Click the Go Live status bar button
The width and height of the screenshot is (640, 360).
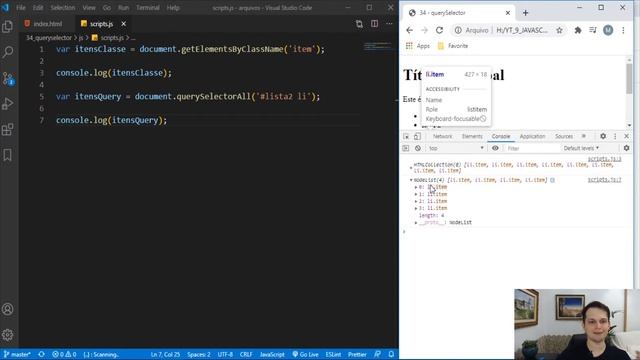point(305,354)
